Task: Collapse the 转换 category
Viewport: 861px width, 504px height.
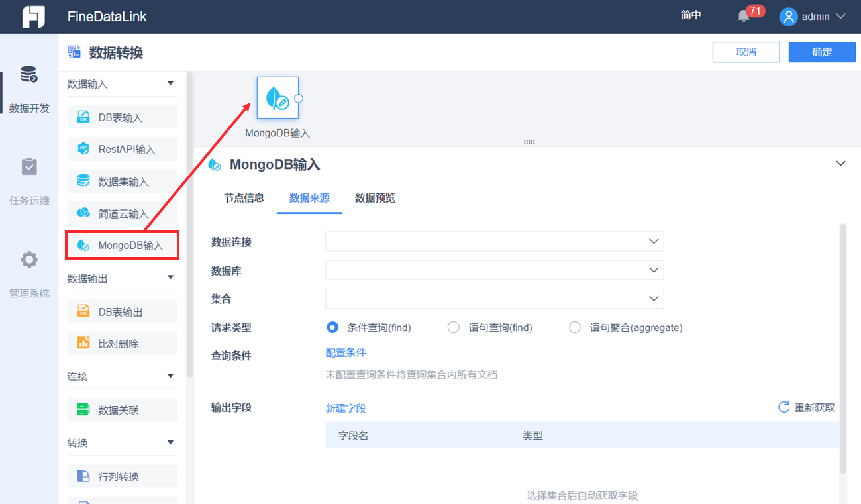Action: pos(171,442)
